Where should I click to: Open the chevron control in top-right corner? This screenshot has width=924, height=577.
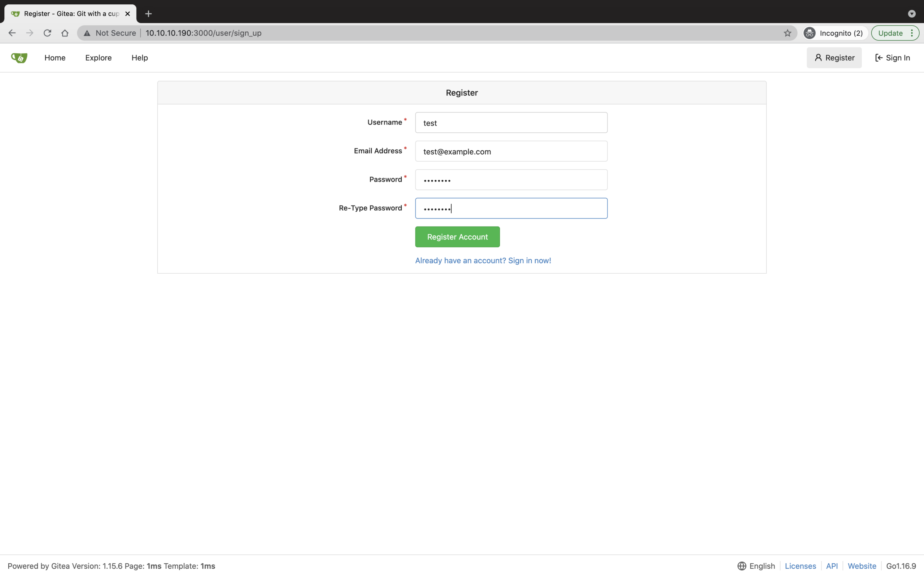pyautogui.click(x=912, y=13)
